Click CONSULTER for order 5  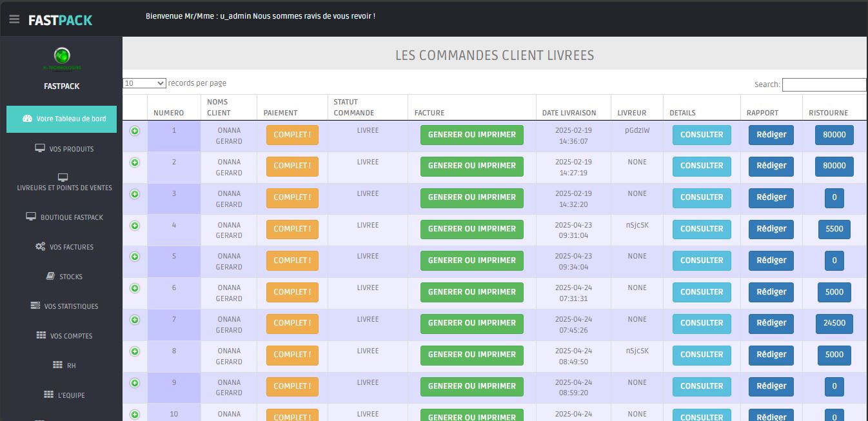pyautogui.click(x=702, y=260)
